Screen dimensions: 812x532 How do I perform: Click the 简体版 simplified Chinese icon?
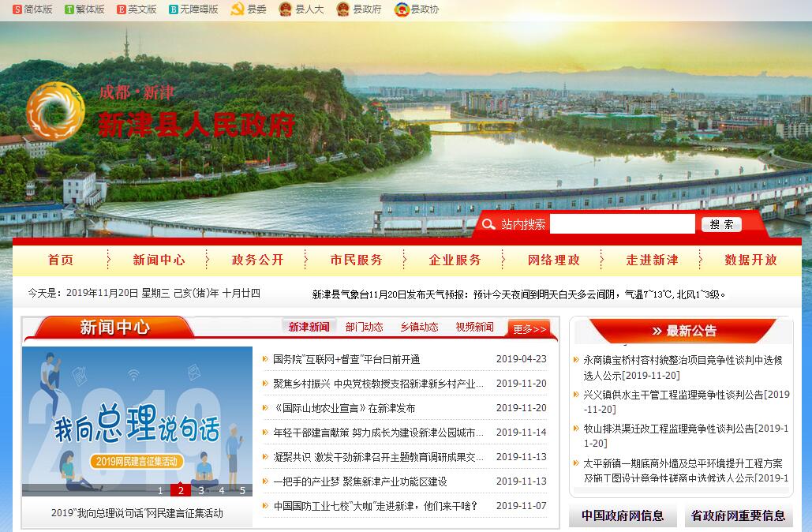[x=17, y=9]
